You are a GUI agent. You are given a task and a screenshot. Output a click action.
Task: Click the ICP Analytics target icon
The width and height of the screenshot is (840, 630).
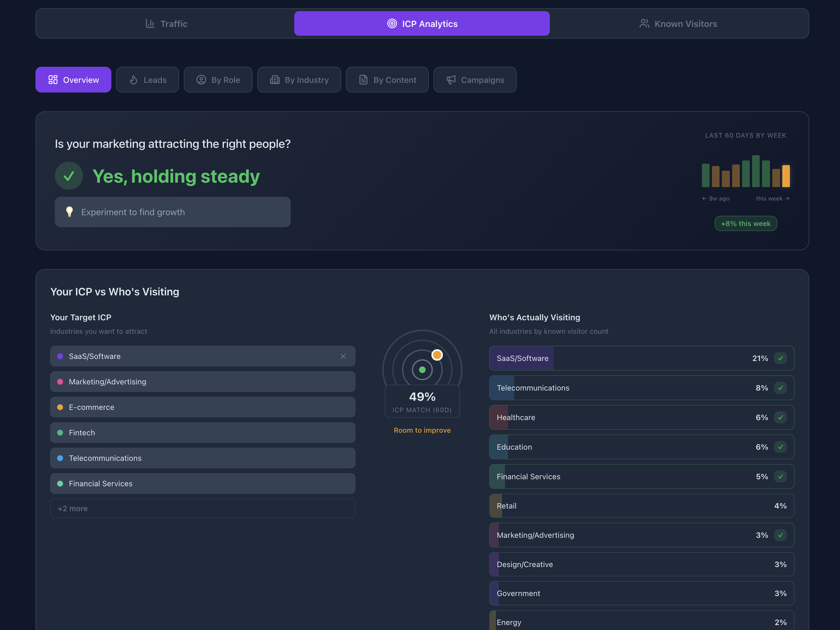(x=392, y=24)
